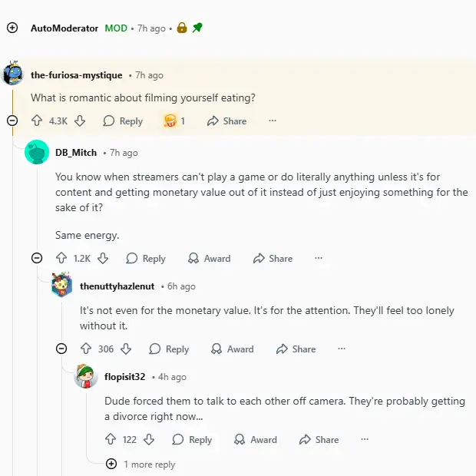Downvote flopisit32's comment
Image resolution: width=476 pixels, height=476 pixels.
click(149, 440)
